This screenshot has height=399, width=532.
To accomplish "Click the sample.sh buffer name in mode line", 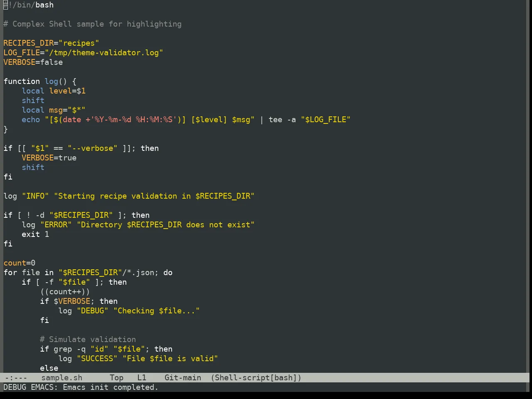I will tap(62, 378).
